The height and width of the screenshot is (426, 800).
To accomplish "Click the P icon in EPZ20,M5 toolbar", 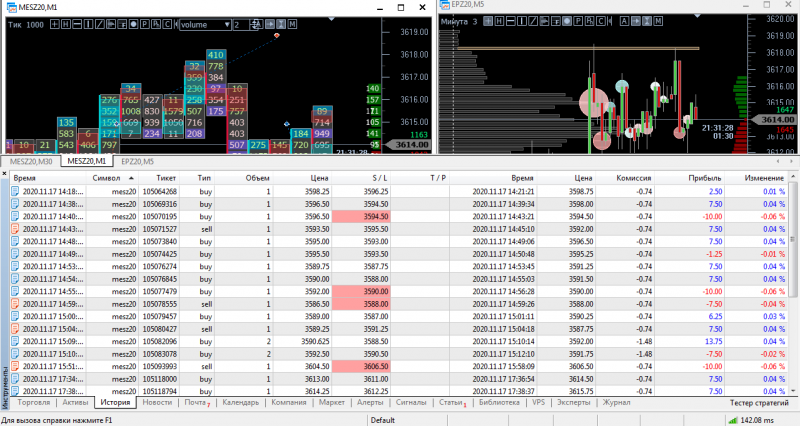I will [x=578, y=21].
